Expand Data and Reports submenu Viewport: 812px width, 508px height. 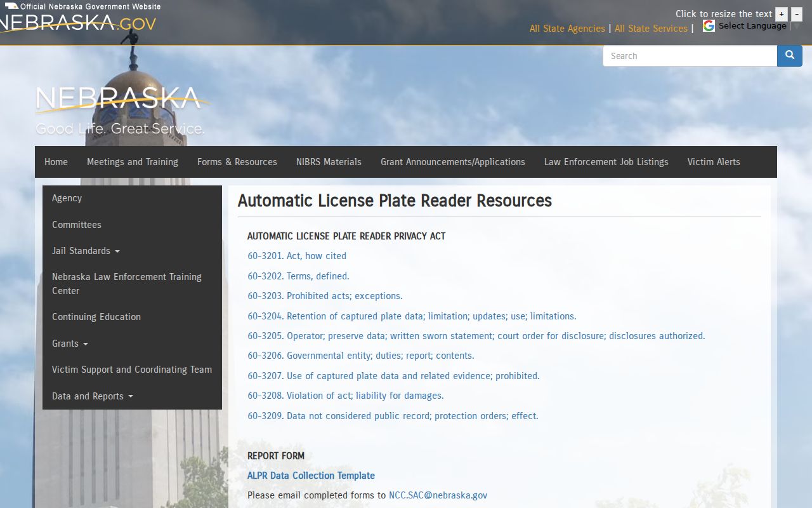[x=93, y=396]
